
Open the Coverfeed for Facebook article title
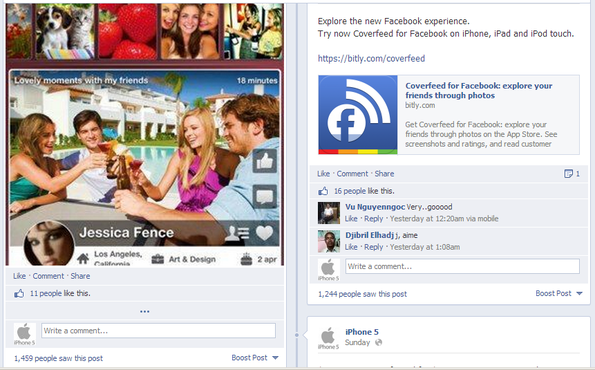click(479, 90)
